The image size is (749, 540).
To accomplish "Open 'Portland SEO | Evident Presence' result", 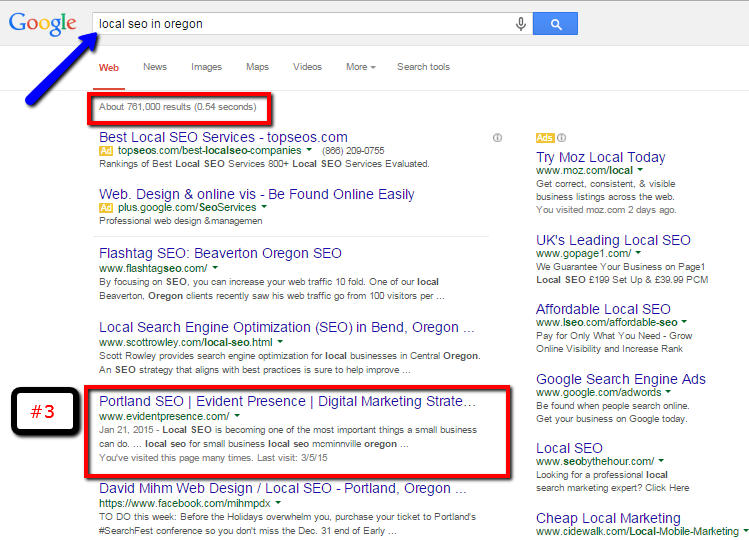I will [288, 401].
